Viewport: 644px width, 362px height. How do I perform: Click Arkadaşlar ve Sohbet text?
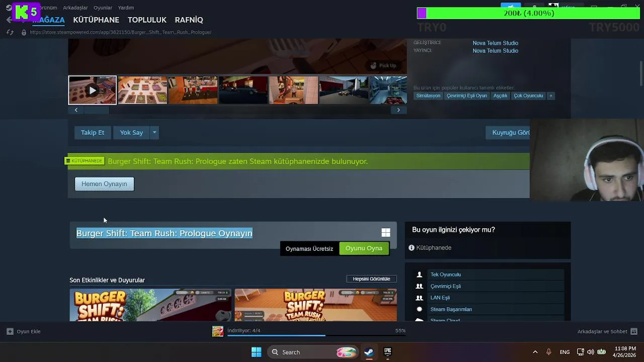coord(602,331)
